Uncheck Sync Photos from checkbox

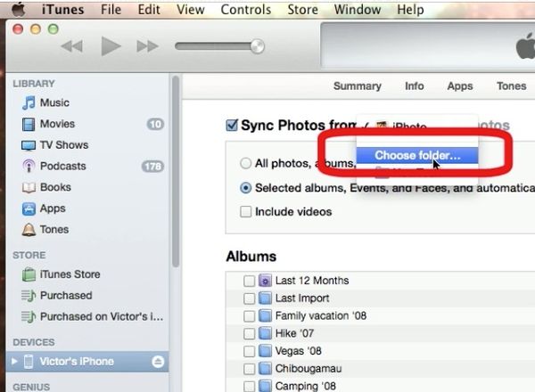coord(232,125)
